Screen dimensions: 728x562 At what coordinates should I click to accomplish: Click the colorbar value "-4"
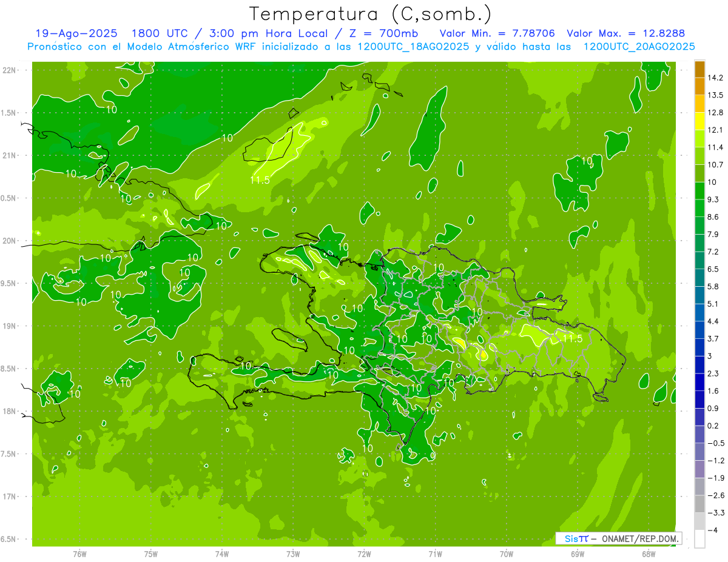(713, 530)
